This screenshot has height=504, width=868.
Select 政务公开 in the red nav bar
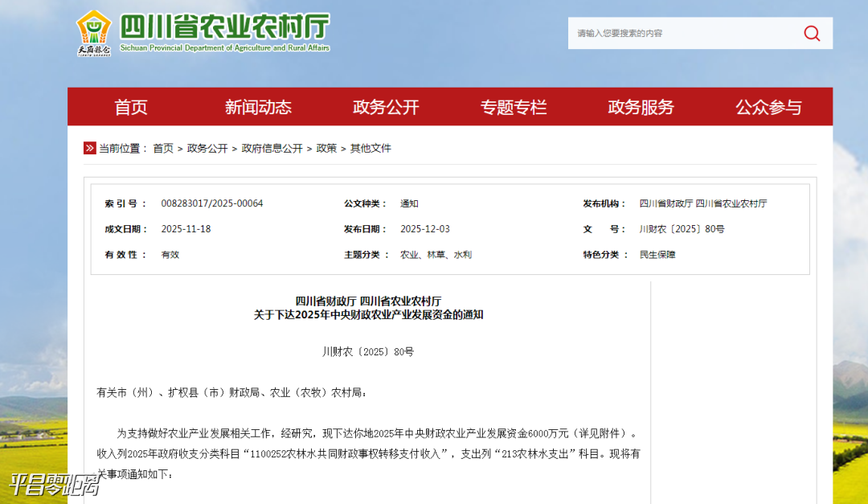click(386, 107)
